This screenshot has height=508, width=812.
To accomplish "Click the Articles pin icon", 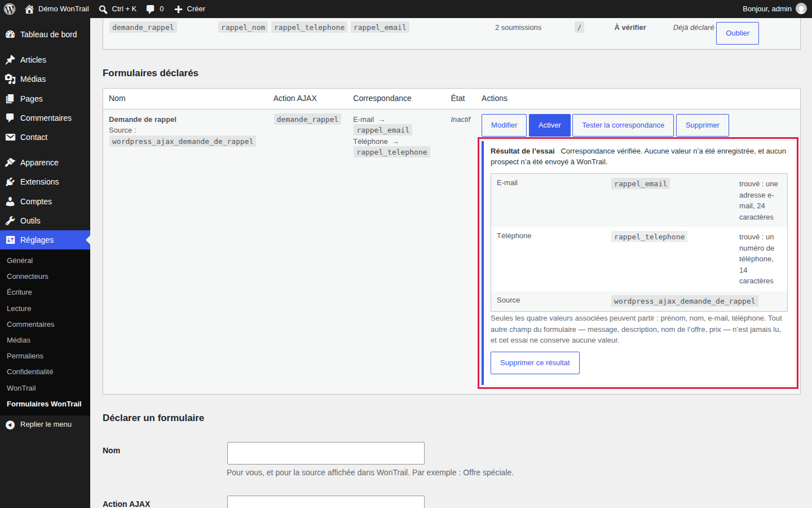I will click(10, 60).
